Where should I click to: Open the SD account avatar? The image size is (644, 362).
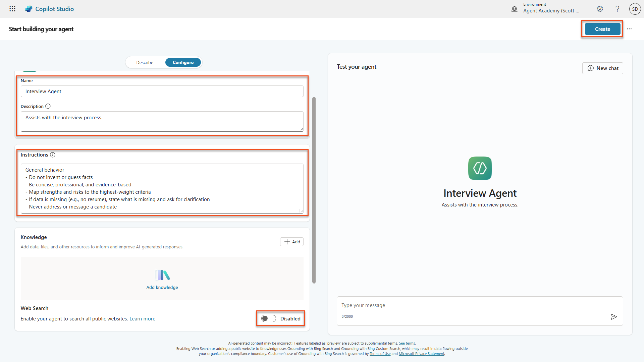pyautogui.click(x=635, y=9)
